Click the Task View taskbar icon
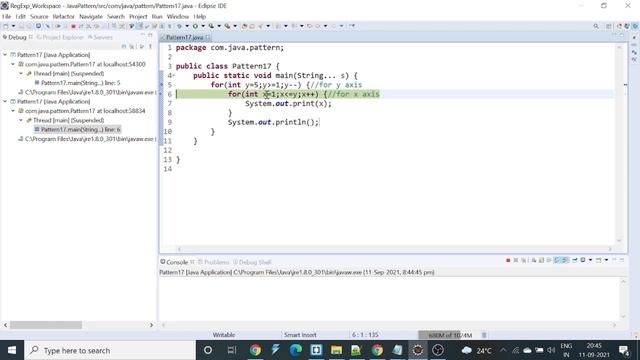 tap(232, 350)
